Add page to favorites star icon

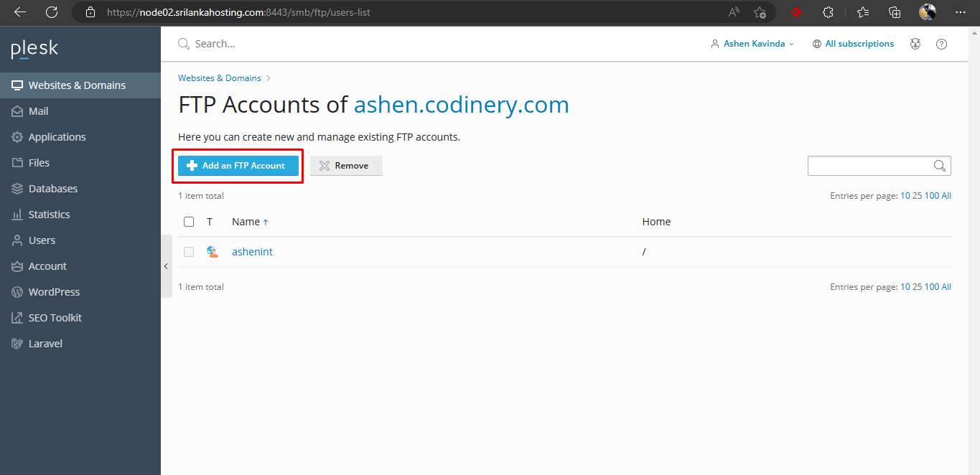tap(760, 12)
